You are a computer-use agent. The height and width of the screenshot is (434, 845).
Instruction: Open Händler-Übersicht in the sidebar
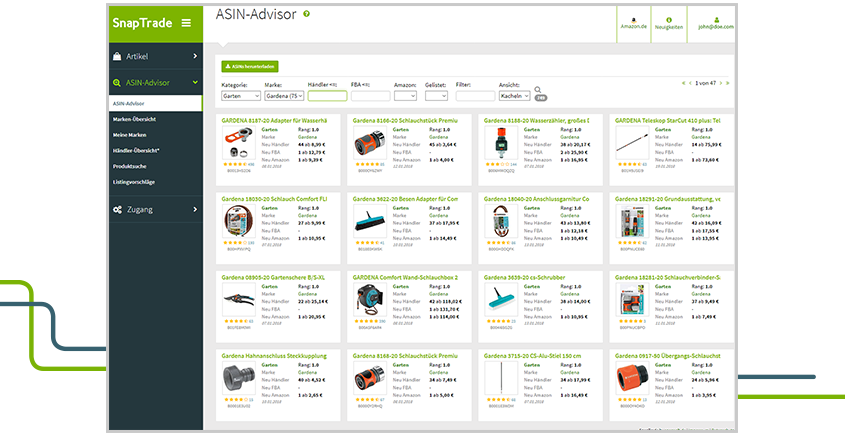136,150
